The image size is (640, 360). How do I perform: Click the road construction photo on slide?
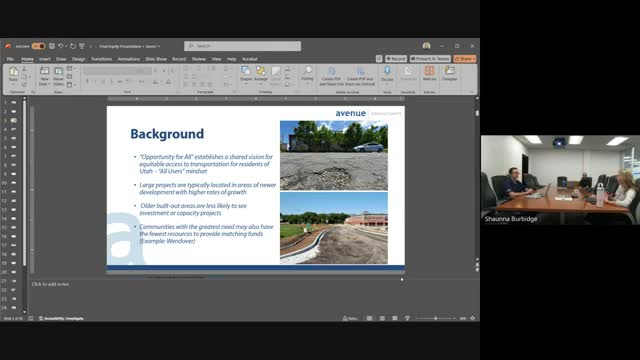pyautogui.click(x=333, y=228)
